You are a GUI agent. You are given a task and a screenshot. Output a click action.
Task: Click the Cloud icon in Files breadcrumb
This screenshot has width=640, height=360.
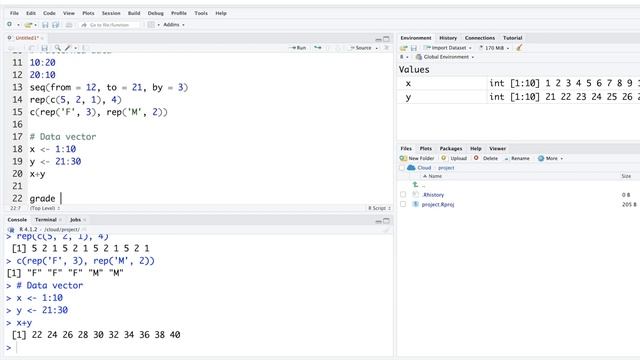(411, 168)
